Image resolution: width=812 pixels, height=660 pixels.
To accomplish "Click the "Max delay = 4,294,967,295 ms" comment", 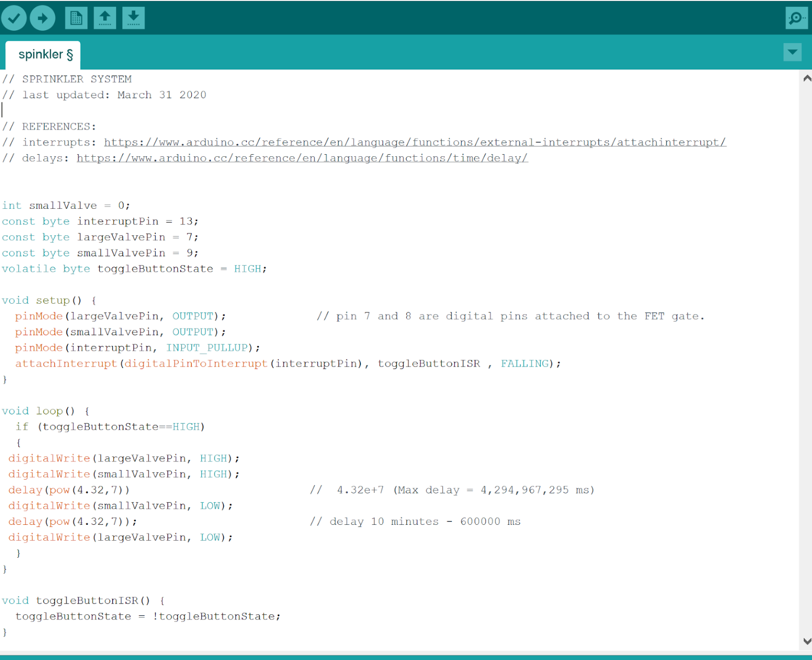I will [494, 490].
